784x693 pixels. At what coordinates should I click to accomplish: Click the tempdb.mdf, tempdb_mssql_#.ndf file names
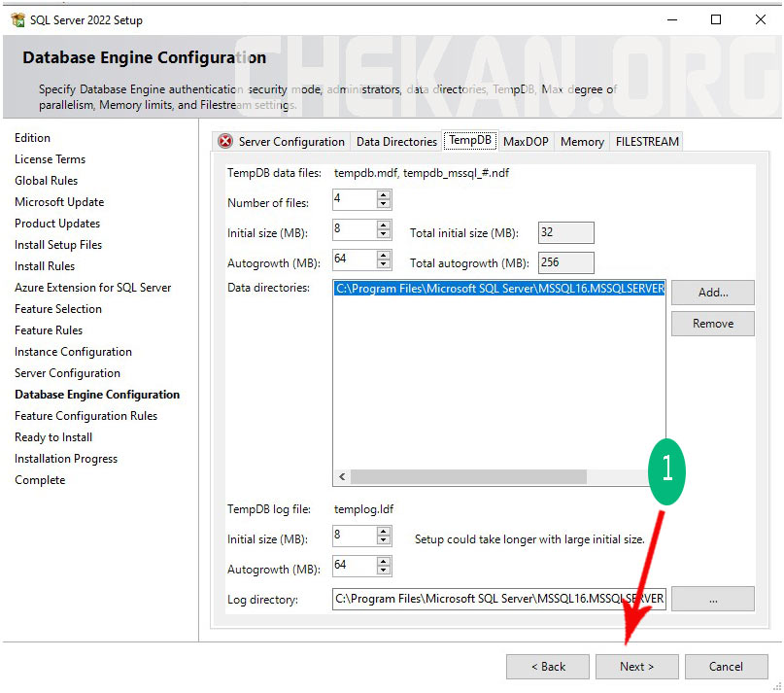(422, 173)
